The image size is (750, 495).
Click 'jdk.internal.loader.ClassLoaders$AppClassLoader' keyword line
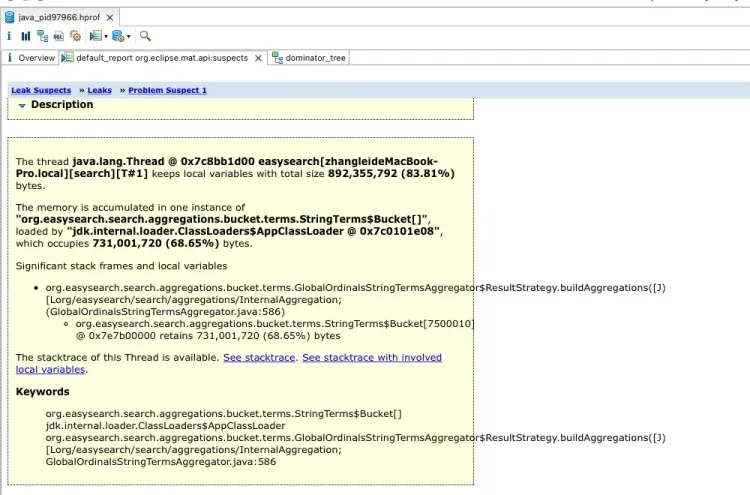point(165,426)
